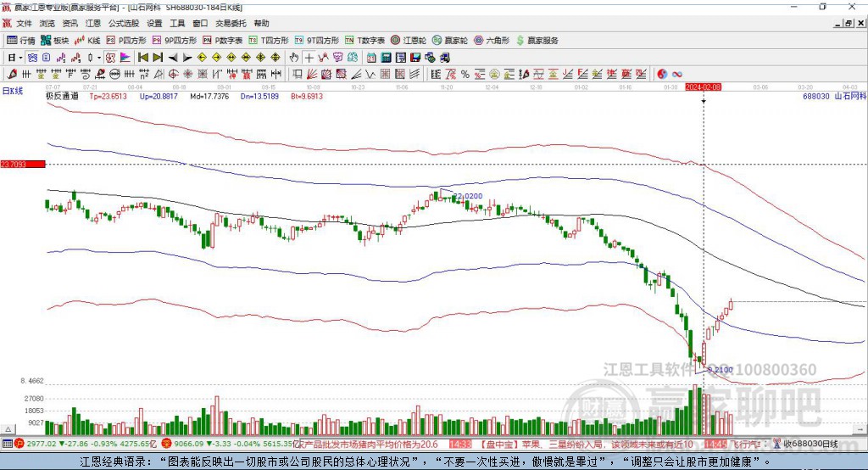This screenshot has width=868, height=470.
Task: Toggle the colored flag chart icon
Action: (x=125, y=58)
